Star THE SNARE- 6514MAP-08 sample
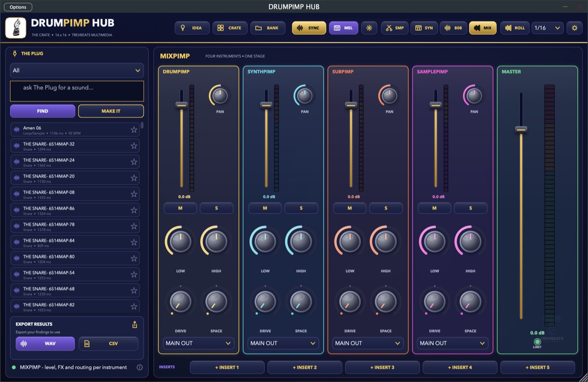Screen dimensions: 588x382 tap(134, 194)
